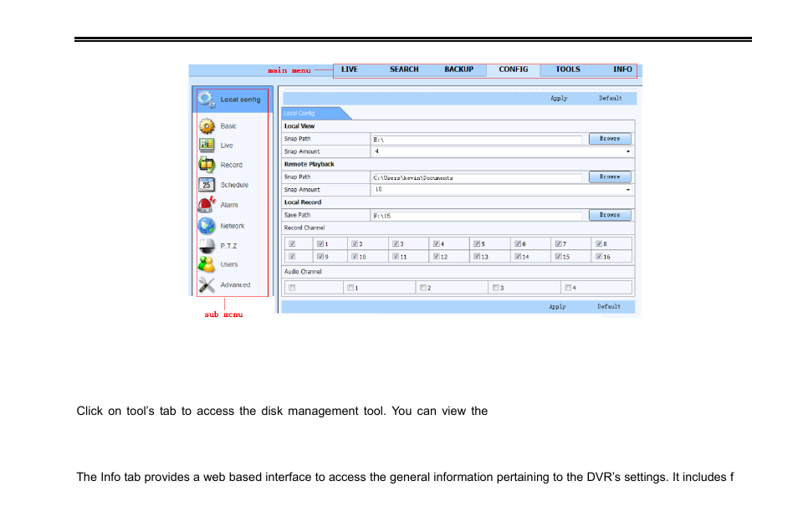The width and height of the screenshot is (798, 532).
Task: Open the Record film icon
Action: pyautogui.click(x=207, y=165)
